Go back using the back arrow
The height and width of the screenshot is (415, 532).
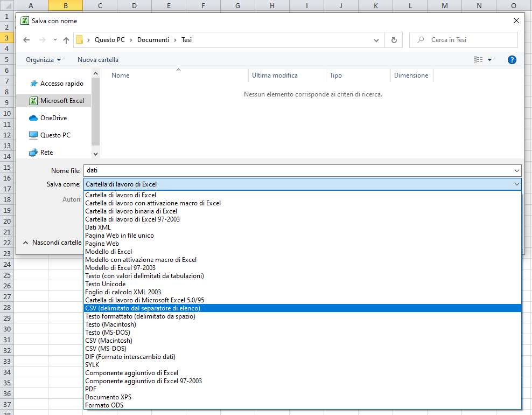[x=26, y=40]
